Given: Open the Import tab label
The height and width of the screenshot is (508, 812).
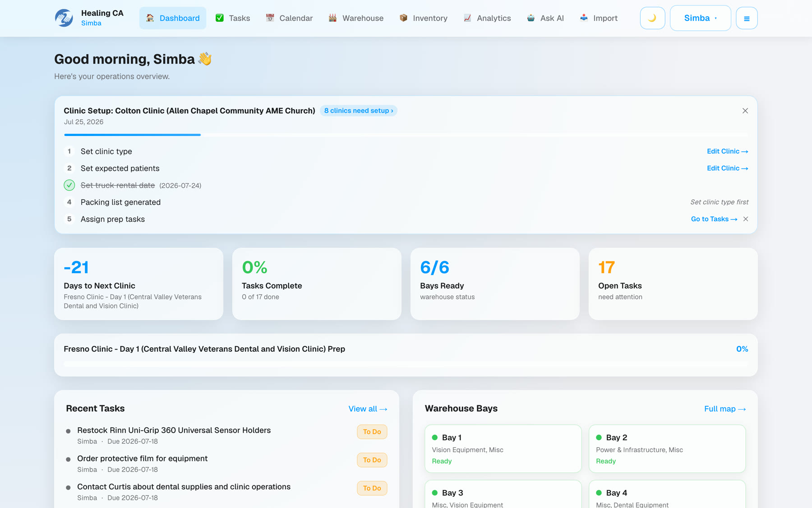Looking at the screenshot, I should (x=605, y=18).
